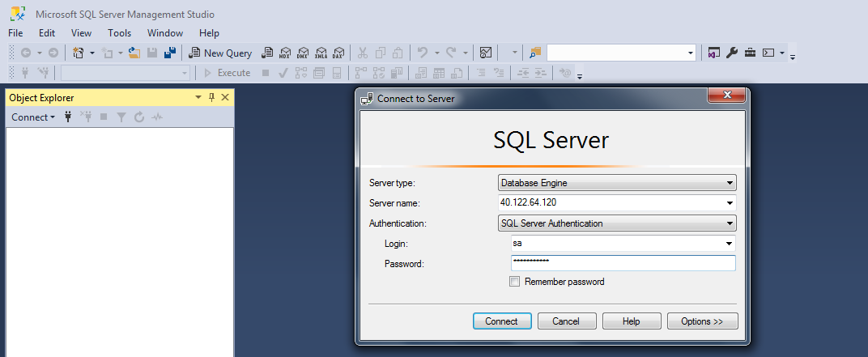The width and height of the screenshot is (868, 357).
Task: Open the Connect dropdown in Object Explorer
Action: [33, 117]
